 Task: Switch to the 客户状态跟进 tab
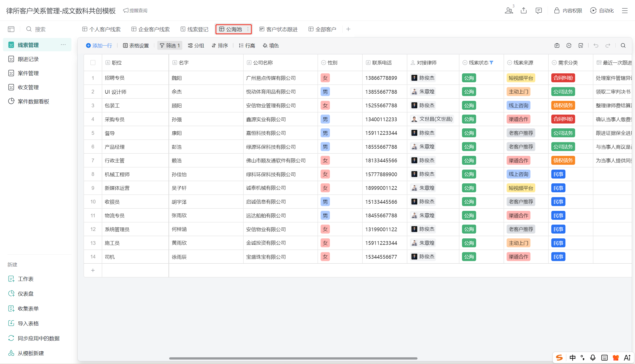click(x=279, y=29)
